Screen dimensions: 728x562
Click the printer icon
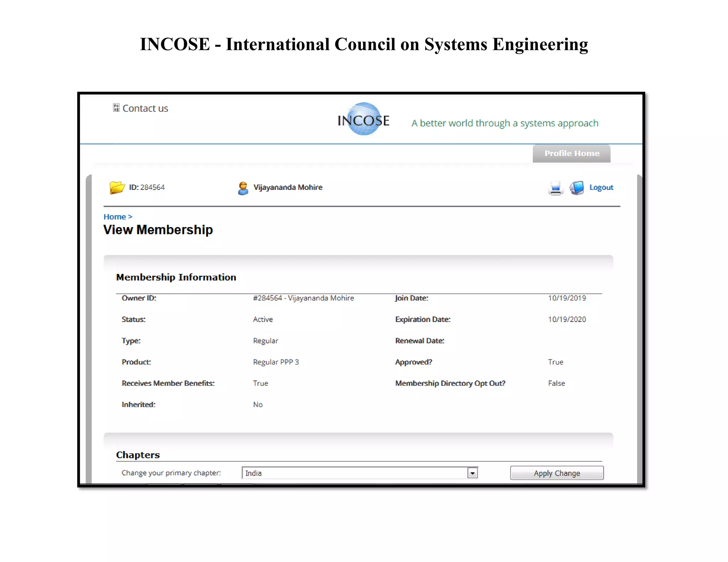(556, 188)
